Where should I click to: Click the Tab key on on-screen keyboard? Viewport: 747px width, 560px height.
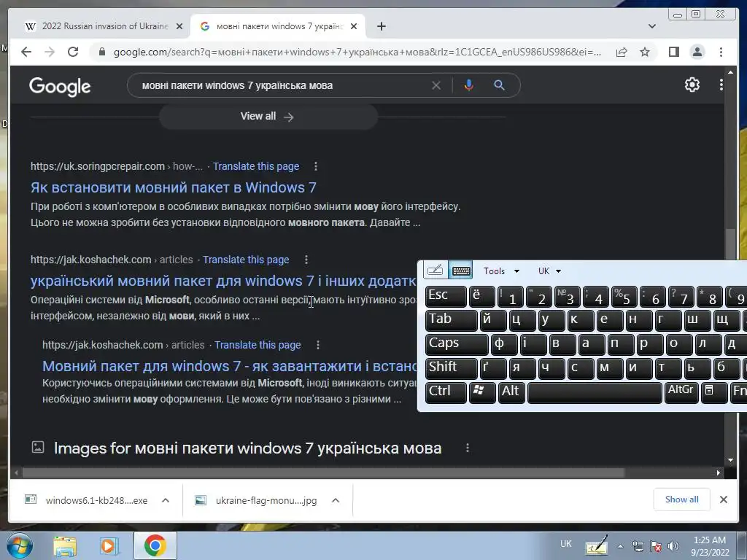click(451, 319)
